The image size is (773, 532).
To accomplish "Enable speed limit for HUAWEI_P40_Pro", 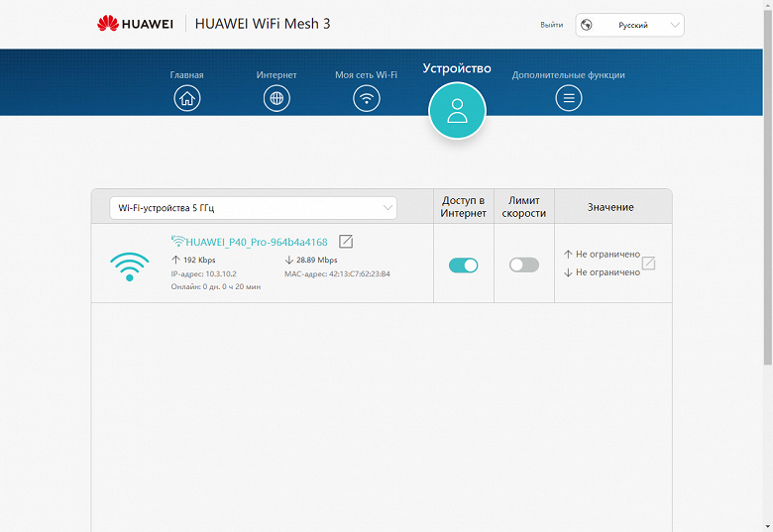I will click(x=523, y=266).
